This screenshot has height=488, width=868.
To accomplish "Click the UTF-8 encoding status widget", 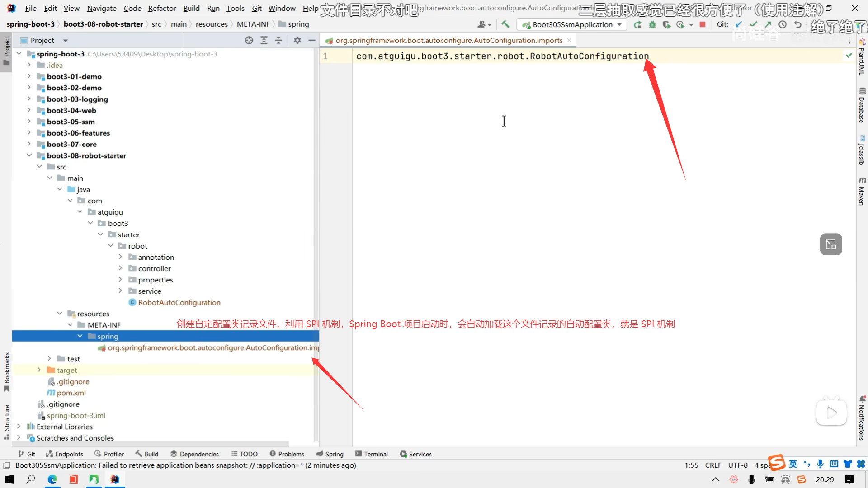I will (x=738, y=465).
